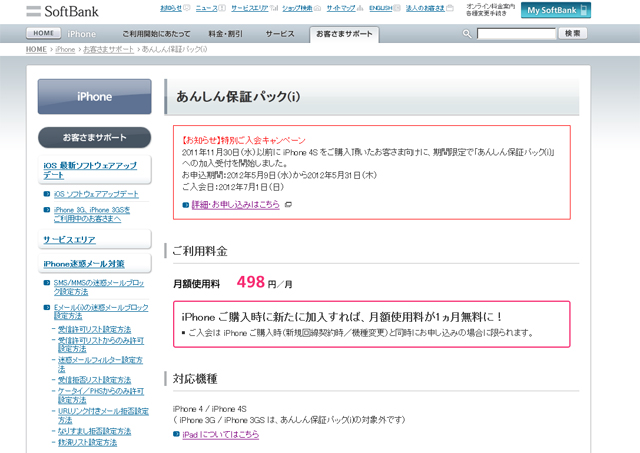Open the ご利用開始にあたって menu

pyautogui.click(x=156, y=34)
